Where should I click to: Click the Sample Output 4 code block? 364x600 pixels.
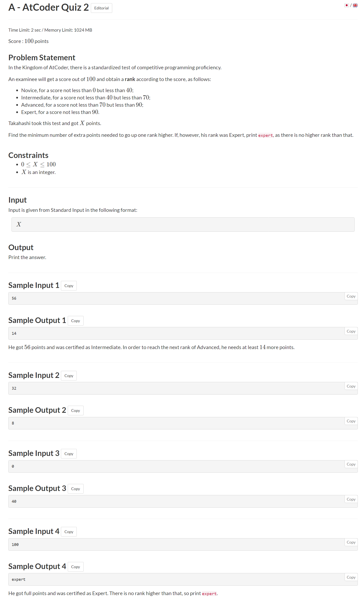pyautogui.click(x=170, y=579)
